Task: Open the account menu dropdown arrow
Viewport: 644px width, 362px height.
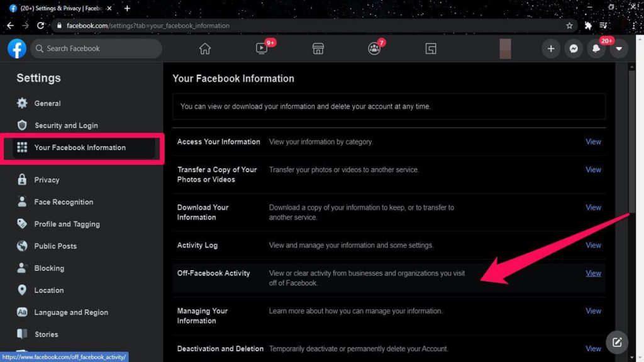Action: point(619,48)
